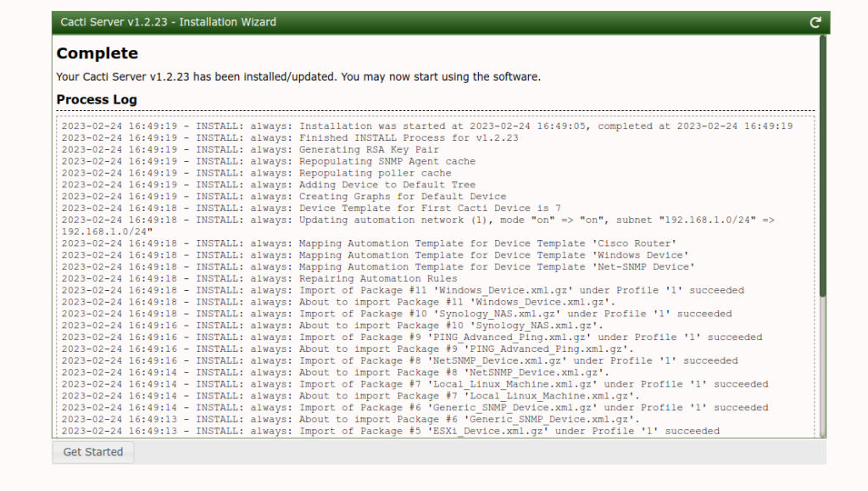Select 'Import of Package #5' ESXi_Device line

[391, 431]
